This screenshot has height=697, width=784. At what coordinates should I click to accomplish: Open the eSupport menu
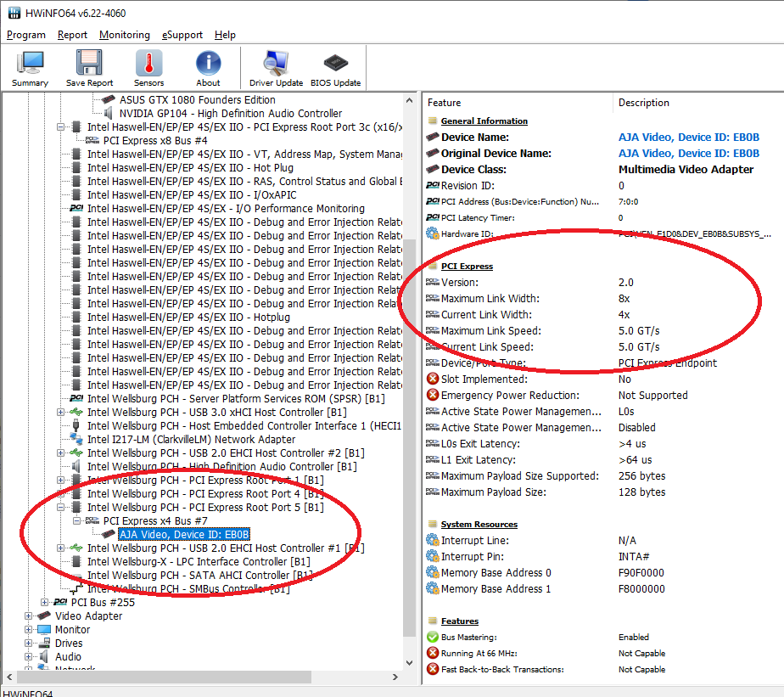point(182,35)
